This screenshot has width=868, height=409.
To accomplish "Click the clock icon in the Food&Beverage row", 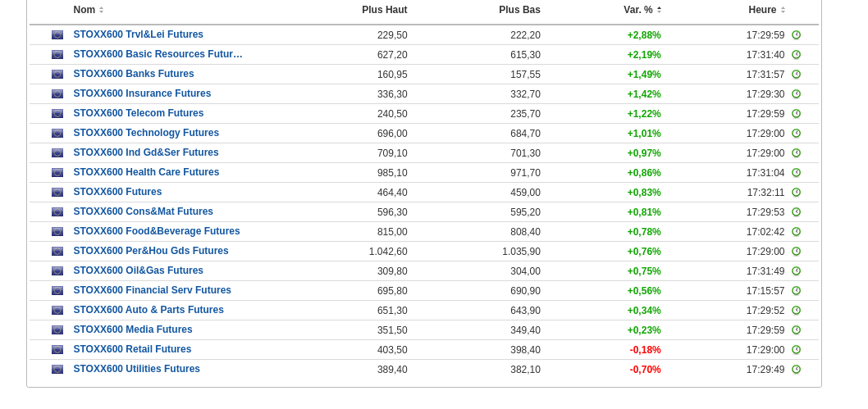I will [796, 232].
